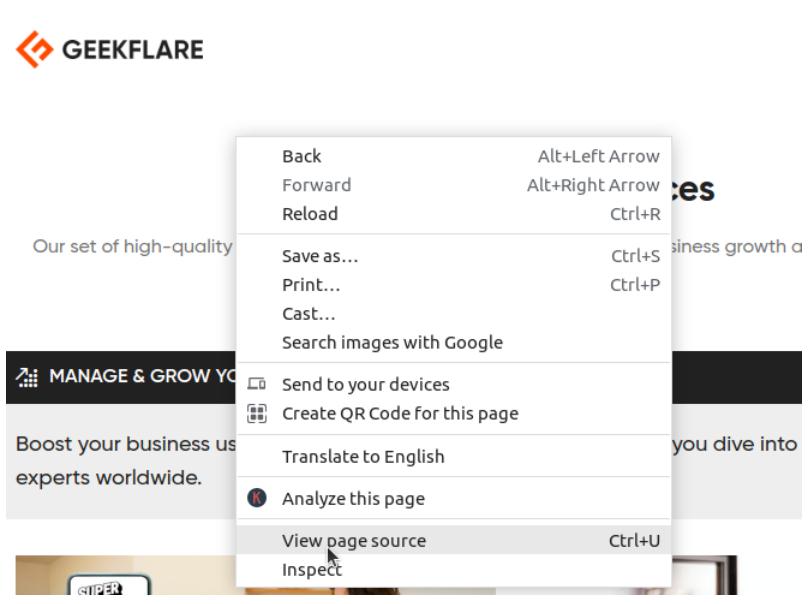Reload the page via context menu
This screenshot has width=809, height=604.
pyautogui.click(x=310, y=214)
